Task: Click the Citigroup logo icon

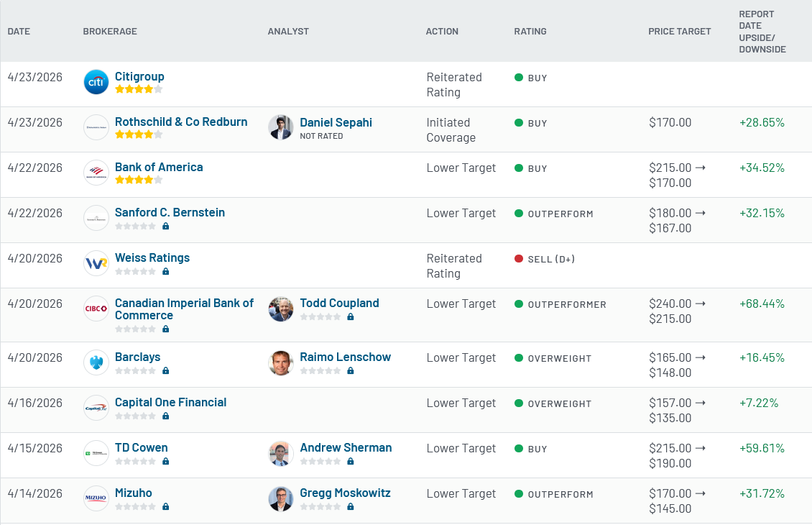Action: tap(96, 82)
